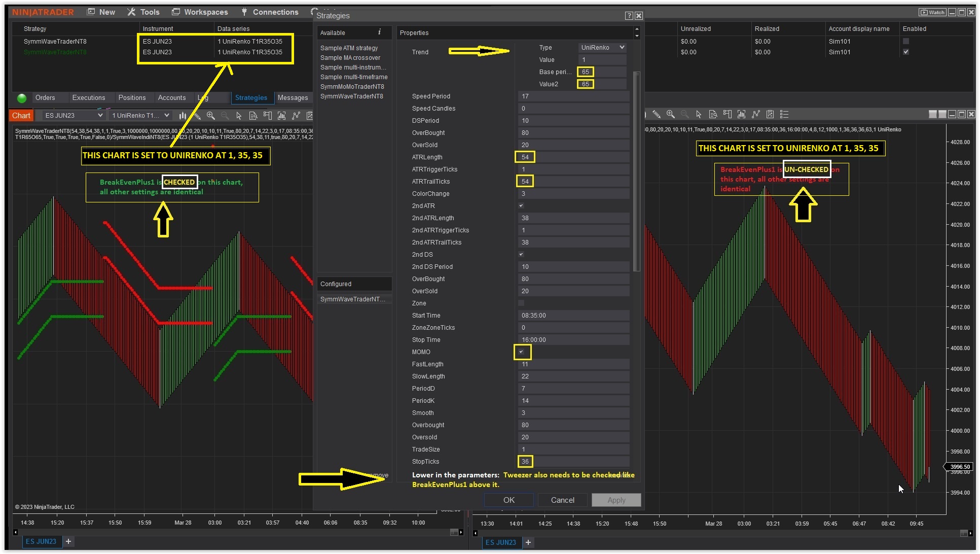Image resolution: width=980 pixels, height=554 pixels.
Task: Click the bar style icon in left chart toolbar
Action: click(183, 116)
